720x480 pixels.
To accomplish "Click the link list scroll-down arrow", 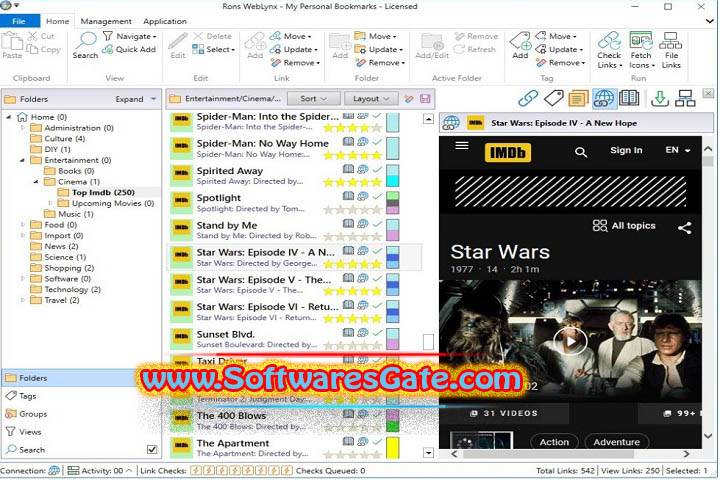I will 428,452.
